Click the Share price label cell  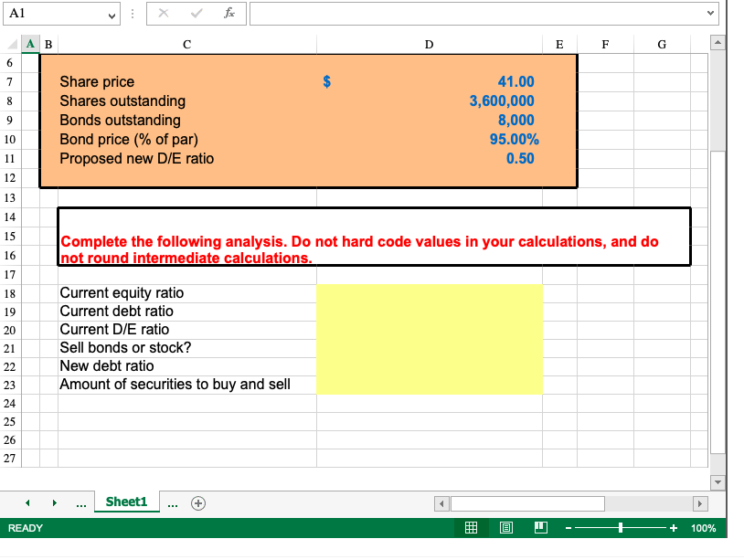coord(97,82)
